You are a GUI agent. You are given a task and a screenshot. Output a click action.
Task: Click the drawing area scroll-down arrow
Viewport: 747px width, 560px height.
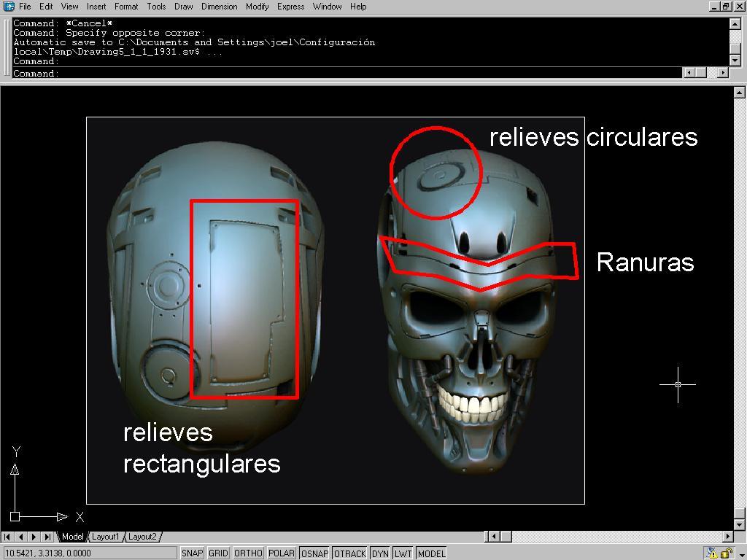tap(740, 525)
